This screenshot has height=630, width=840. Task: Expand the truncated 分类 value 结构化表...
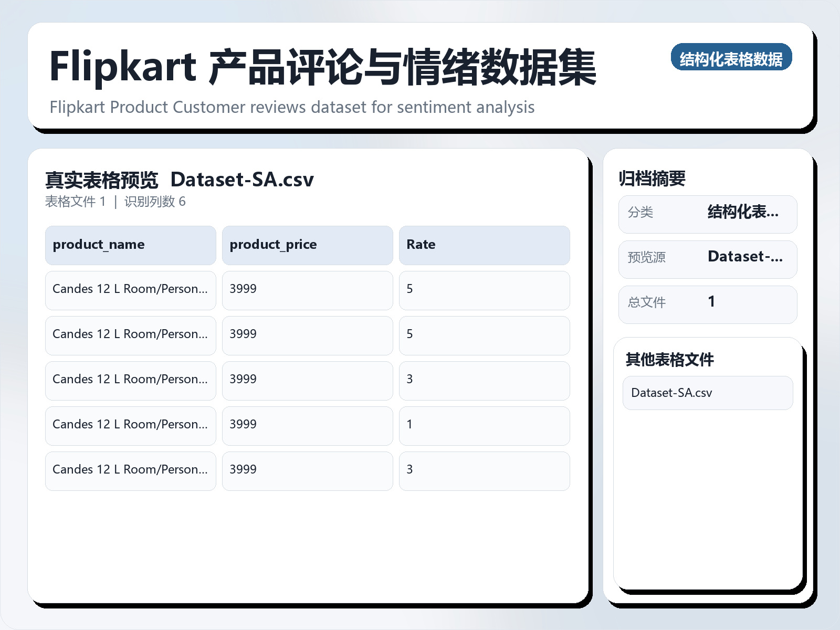743,213
